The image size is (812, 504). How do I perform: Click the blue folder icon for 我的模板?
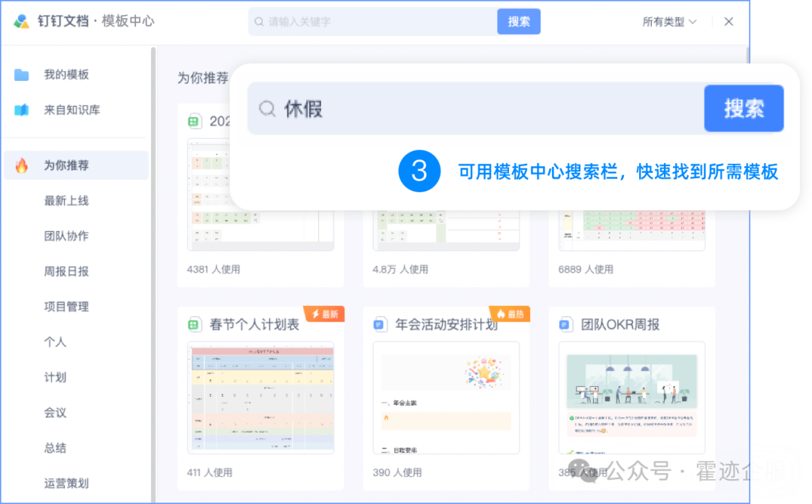click(22, 75)
